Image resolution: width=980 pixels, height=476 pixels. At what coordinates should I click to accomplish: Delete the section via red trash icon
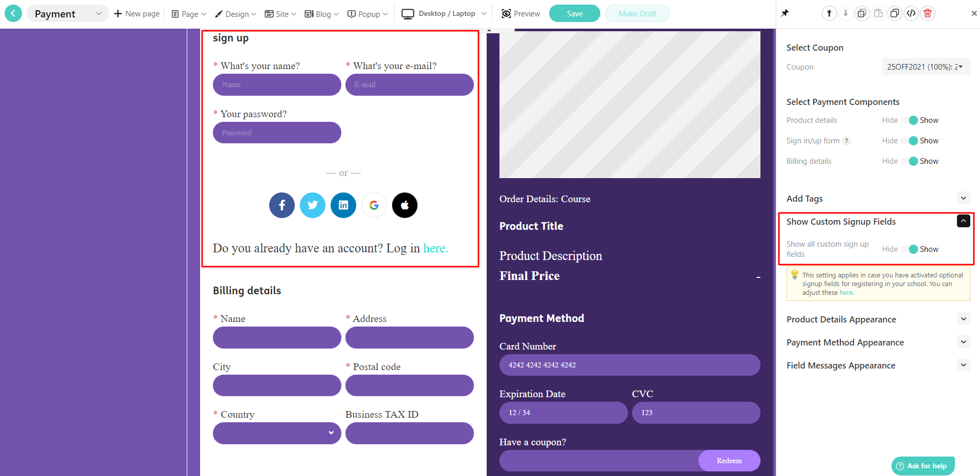(927, 13)
